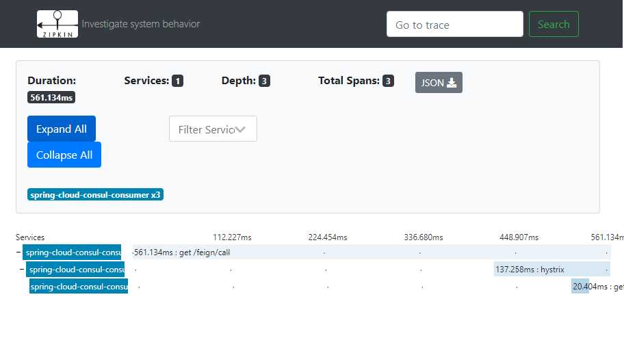Click the green Search button

554,24
